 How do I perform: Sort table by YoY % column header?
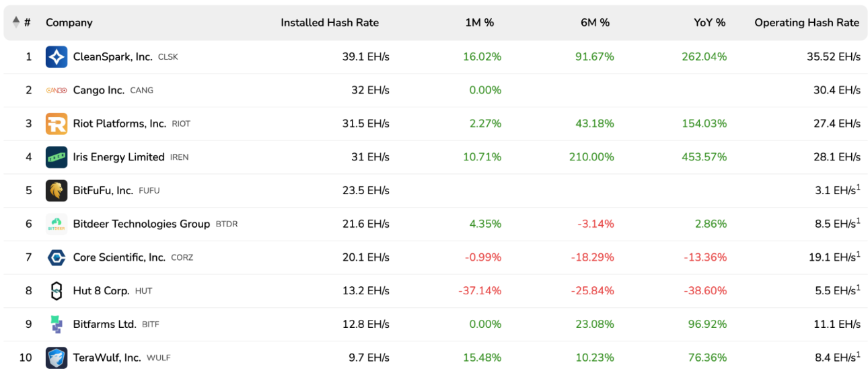click(710, 23)
